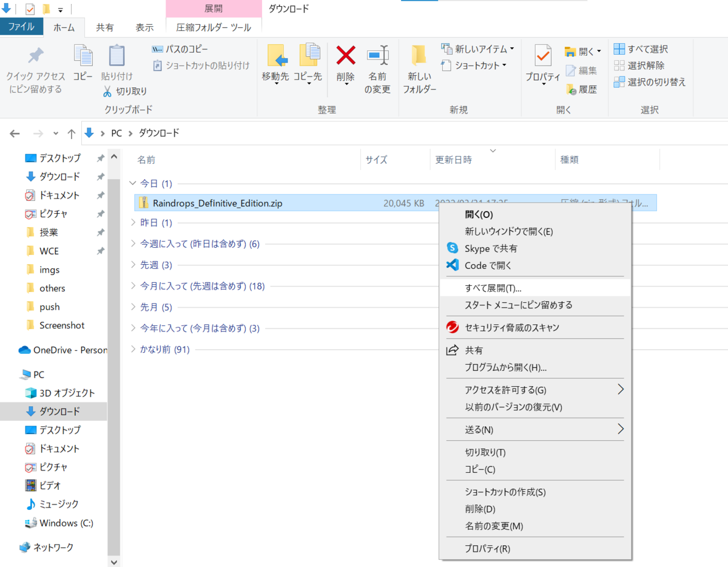Viewport: 728px width, 567px height.
Task: Click the Rename (名前の変更) ribbon icon
Action: [377, 56]
